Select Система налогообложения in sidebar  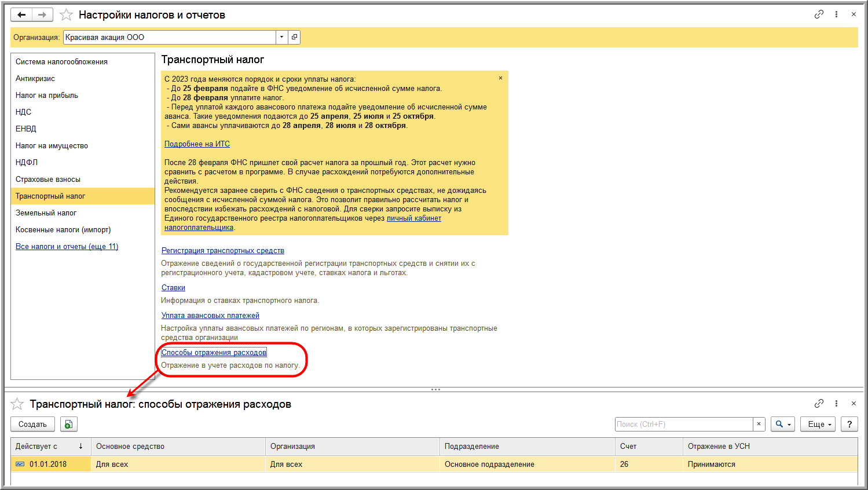[x=83, y=61]
